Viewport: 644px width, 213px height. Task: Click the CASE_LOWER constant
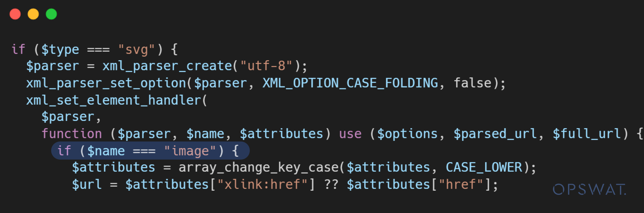pyautogui.click(x=484, y=167)
